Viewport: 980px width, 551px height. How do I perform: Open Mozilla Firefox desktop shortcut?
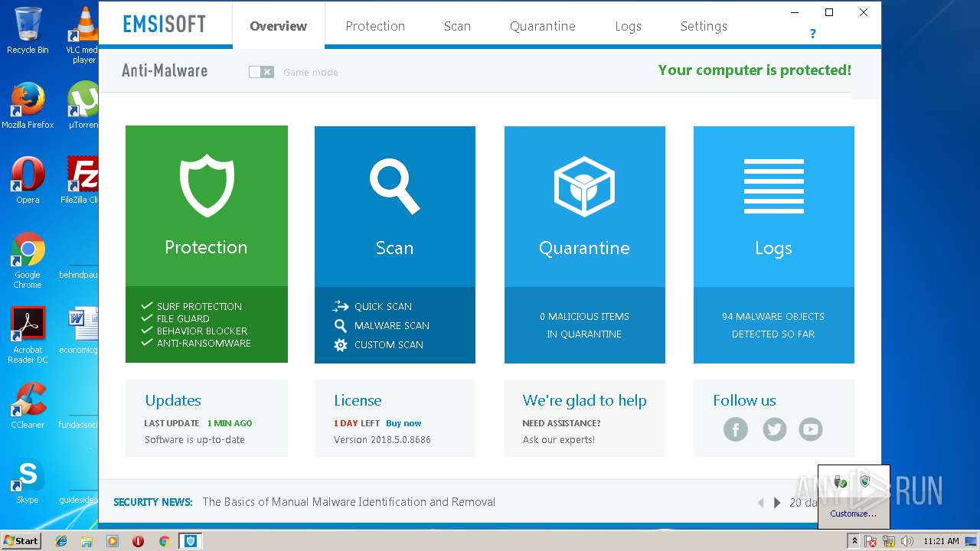28,106
